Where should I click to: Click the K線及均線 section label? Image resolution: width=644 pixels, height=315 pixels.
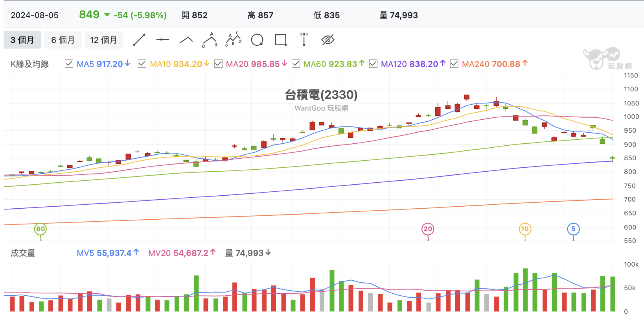(30, 64)
